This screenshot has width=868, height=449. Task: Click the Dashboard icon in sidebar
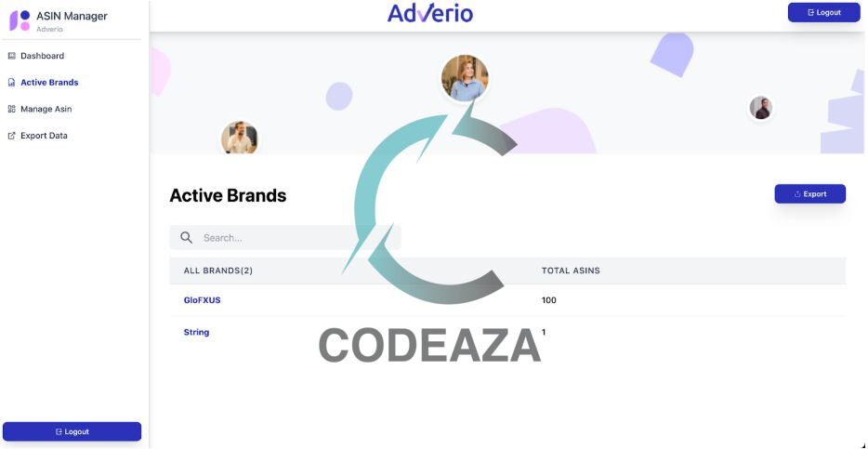pyautogui.click(x=12, y=56)
